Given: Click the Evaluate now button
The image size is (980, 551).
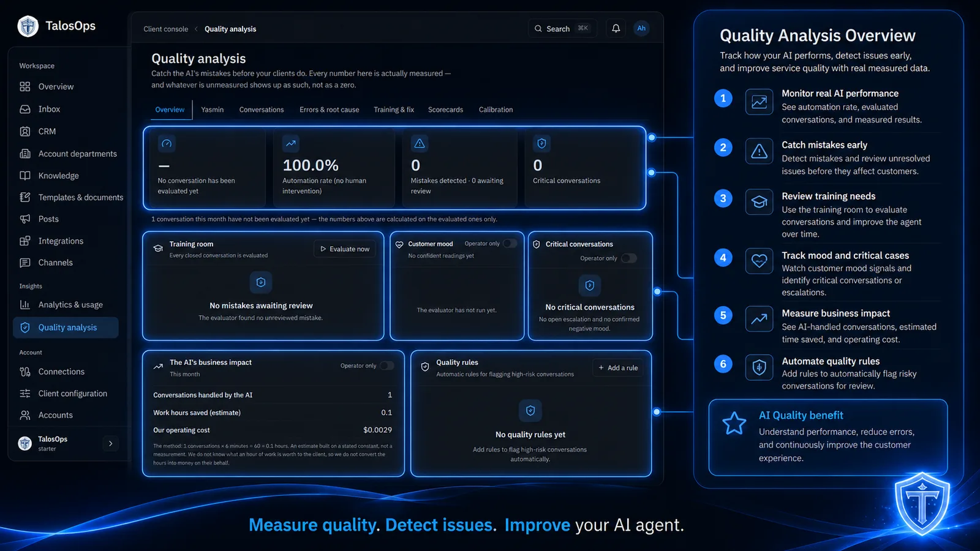Looking at the screenshot, I should pos(345,249).
